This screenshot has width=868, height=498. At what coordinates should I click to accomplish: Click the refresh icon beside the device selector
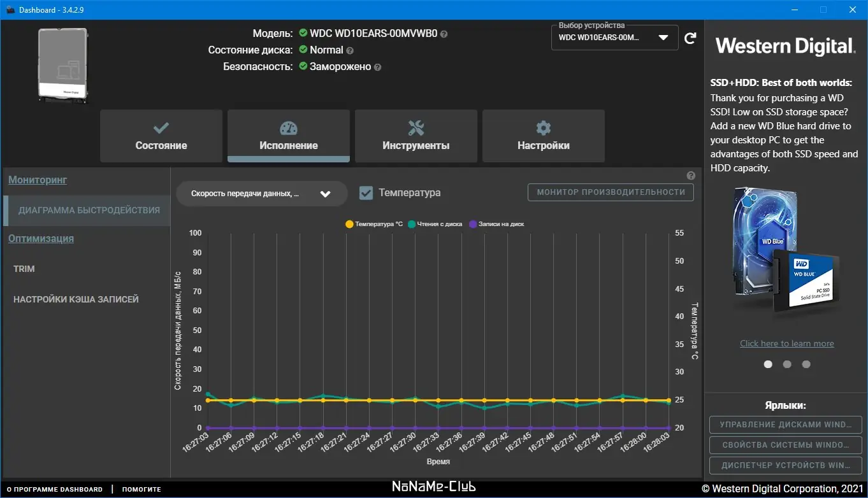690,38
